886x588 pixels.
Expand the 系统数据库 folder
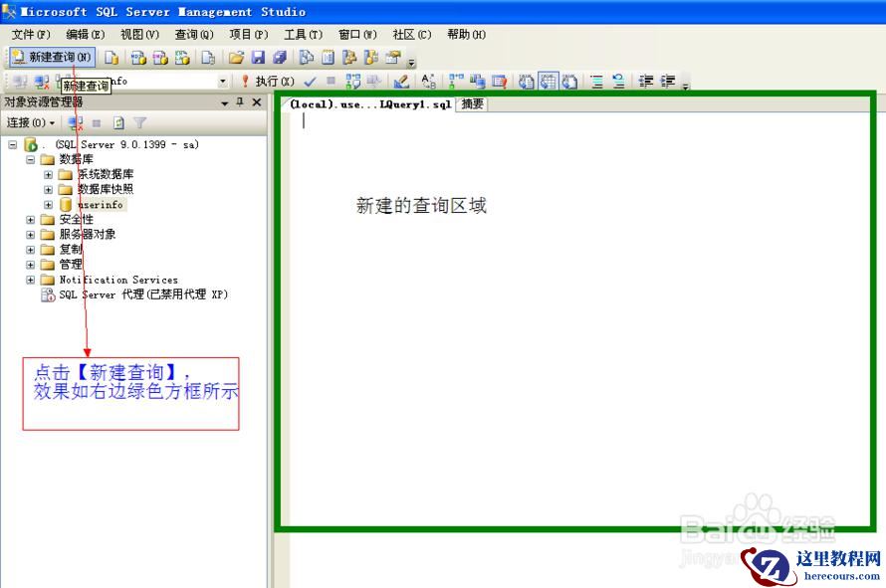pos(48,175)
